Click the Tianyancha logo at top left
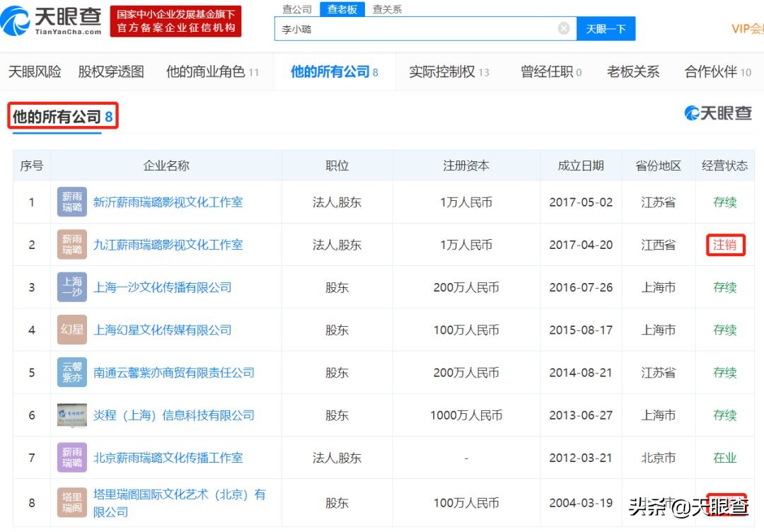 [x=53, y=21]
